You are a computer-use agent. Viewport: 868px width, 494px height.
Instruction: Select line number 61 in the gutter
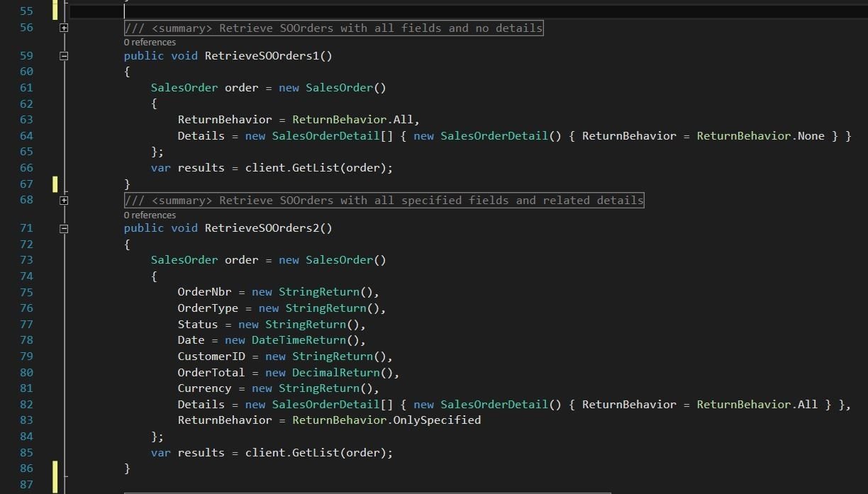[x=26, y=87]
